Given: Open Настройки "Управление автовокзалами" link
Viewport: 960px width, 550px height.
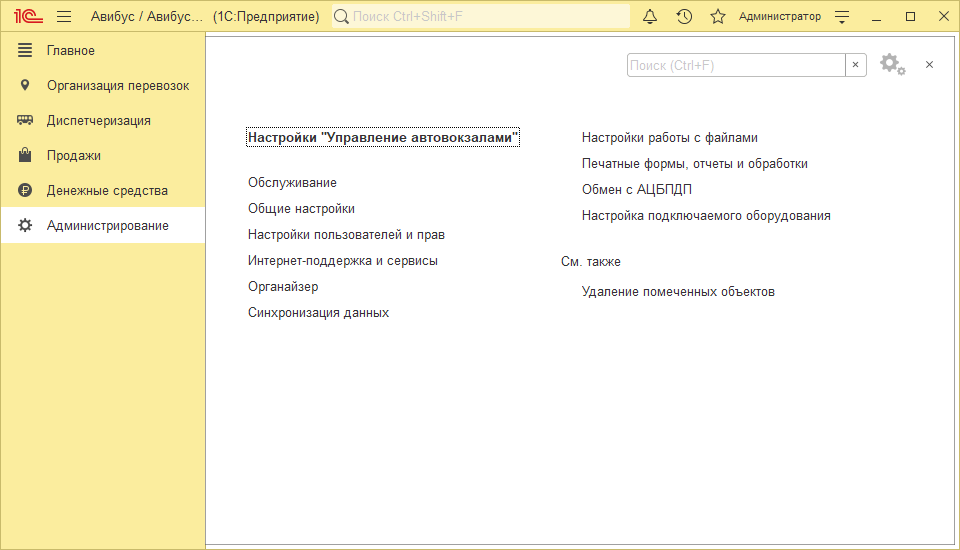Looking at the screenshot, I should tap(383, 138).
